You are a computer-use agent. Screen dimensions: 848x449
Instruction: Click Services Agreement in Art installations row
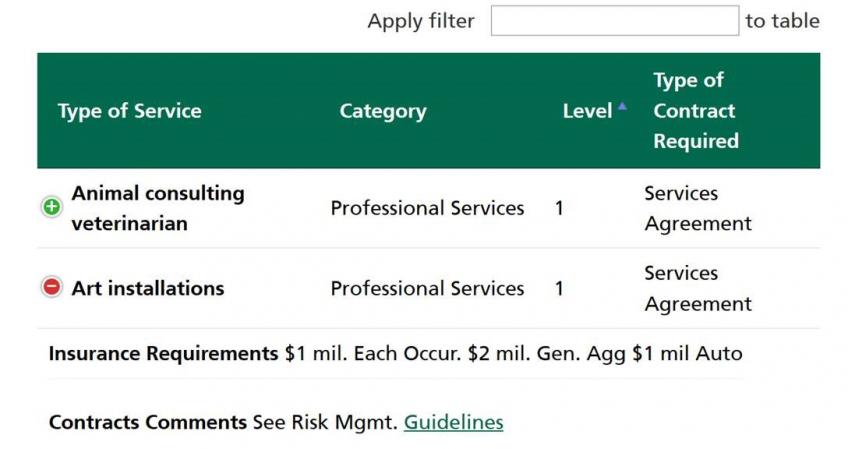697,288
